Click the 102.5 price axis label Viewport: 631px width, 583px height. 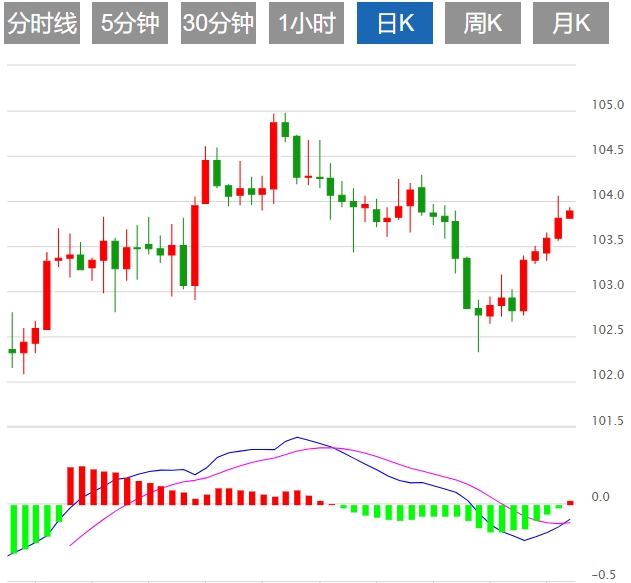[x=608, y=330]
